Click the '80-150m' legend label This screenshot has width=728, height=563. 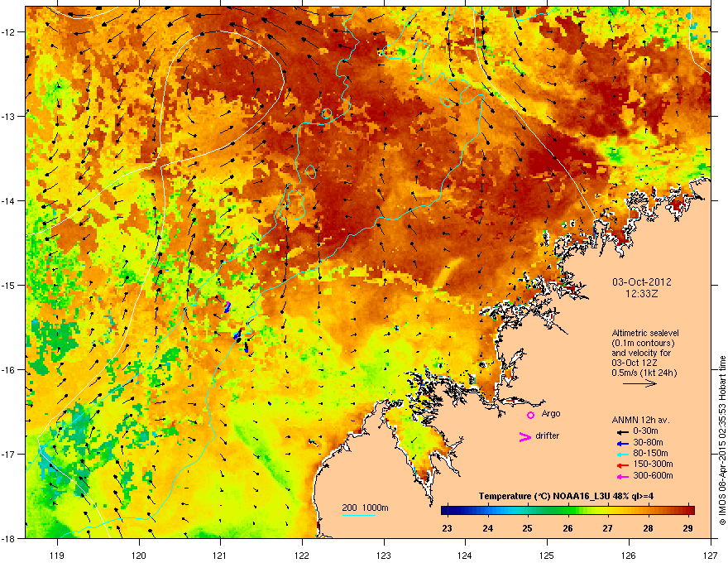pyautogui.click(x=650, y=454)
